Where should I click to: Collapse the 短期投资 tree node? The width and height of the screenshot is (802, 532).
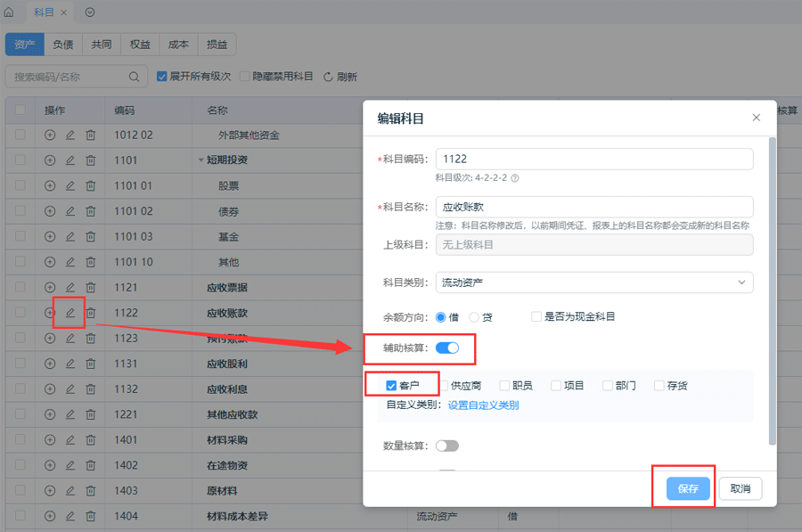[201, 161]
